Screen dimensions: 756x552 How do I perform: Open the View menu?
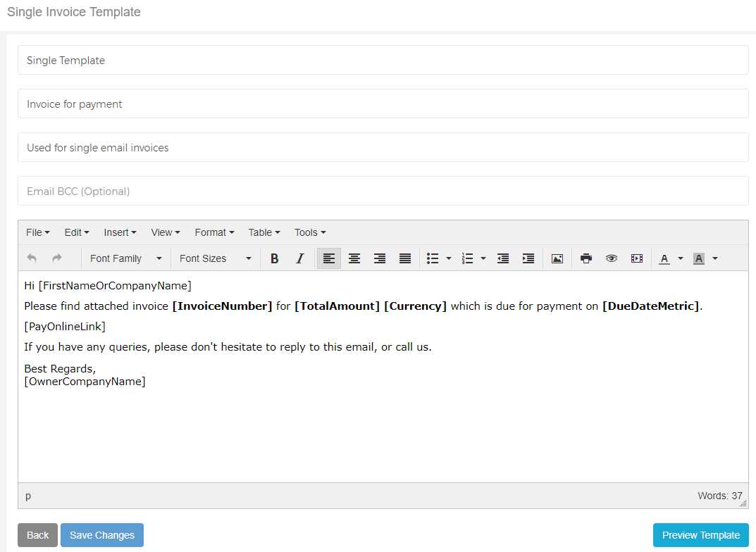coord(166,232)
